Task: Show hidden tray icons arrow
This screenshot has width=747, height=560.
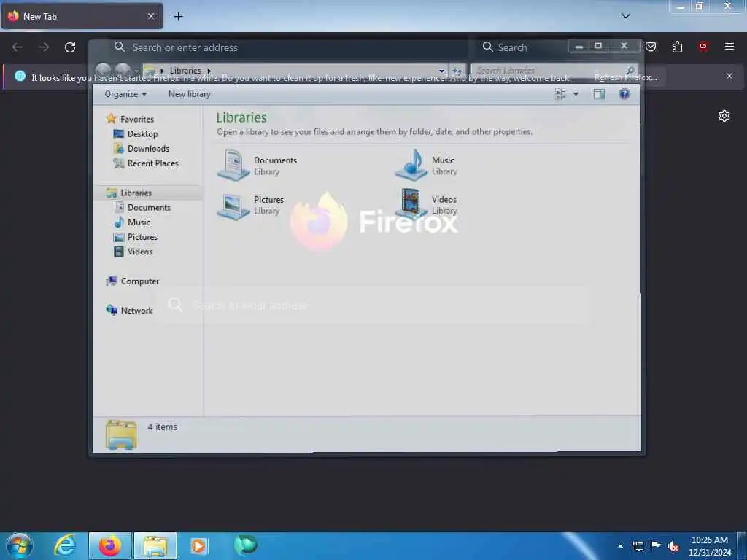Action: coord(620,546)
